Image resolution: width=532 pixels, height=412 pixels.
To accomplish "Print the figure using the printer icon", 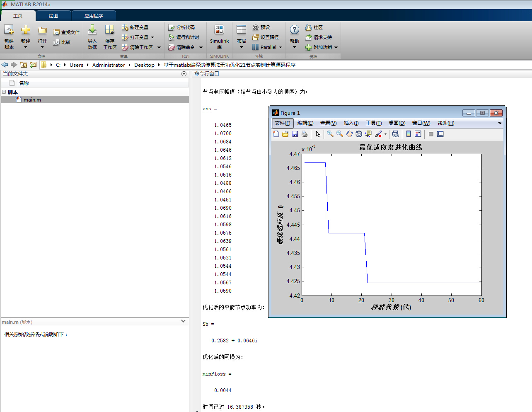I will (305, 134).
